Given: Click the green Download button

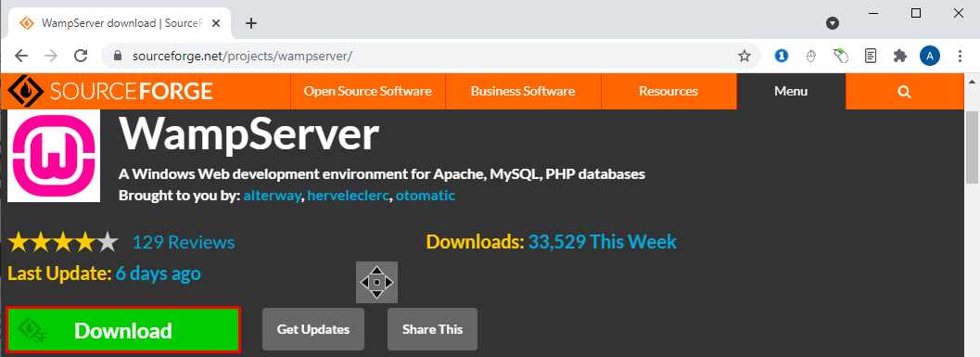Looking at the screenshot, I should click(x=123, y=330).
